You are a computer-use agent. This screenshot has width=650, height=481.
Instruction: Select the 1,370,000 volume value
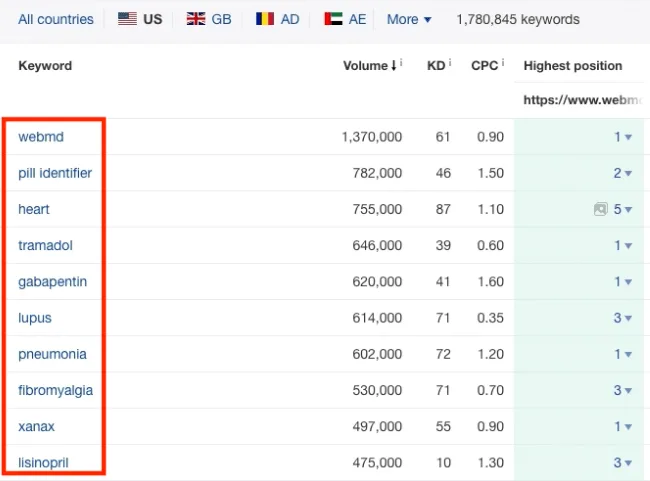coord(372,137)
